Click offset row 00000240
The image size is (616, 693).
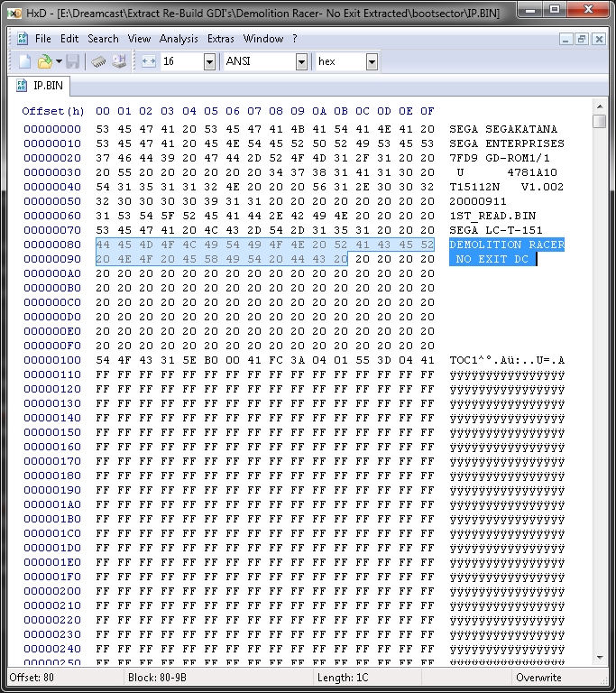52,649
